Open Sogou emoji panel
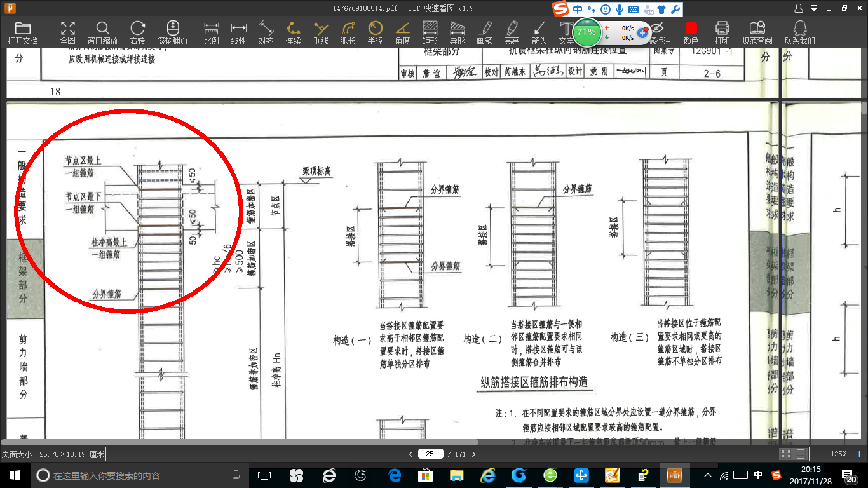The width and height of the screenshot is (868, 488). coord(605,10)
